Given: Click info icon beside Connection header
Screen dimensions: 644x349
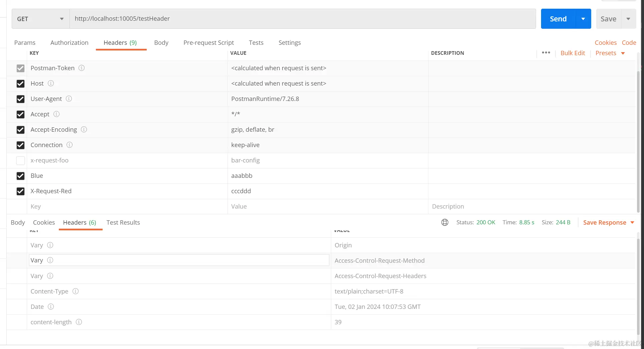Looking at the screenshot, I should point(70,145).
